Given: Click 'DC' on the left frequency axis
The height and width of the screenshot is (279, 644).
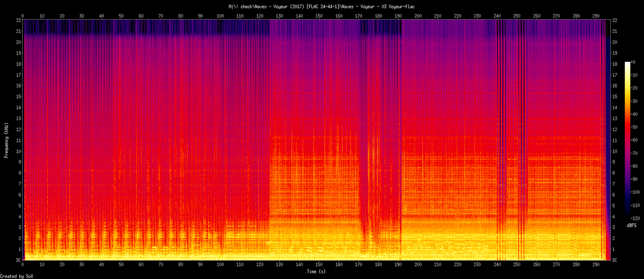Looking at the screenshot, I should tap(18, 260).
